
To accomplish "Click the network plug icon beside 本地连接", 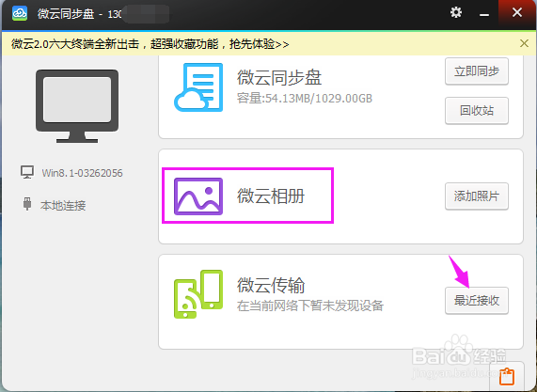I will click(x=27, y=204).
